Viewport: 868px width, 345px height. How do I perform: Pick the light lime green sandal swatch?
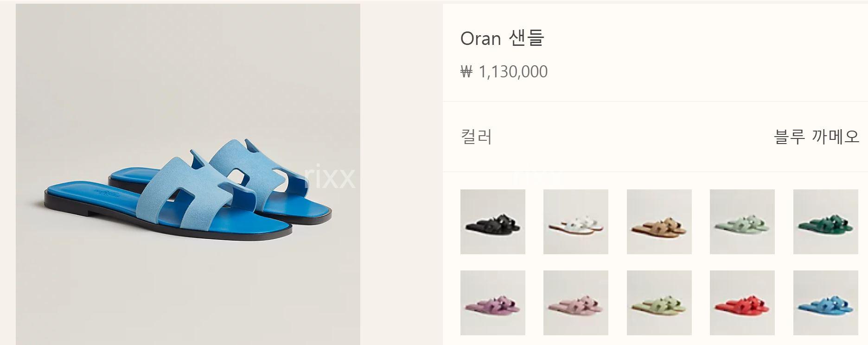click(659, 303)
